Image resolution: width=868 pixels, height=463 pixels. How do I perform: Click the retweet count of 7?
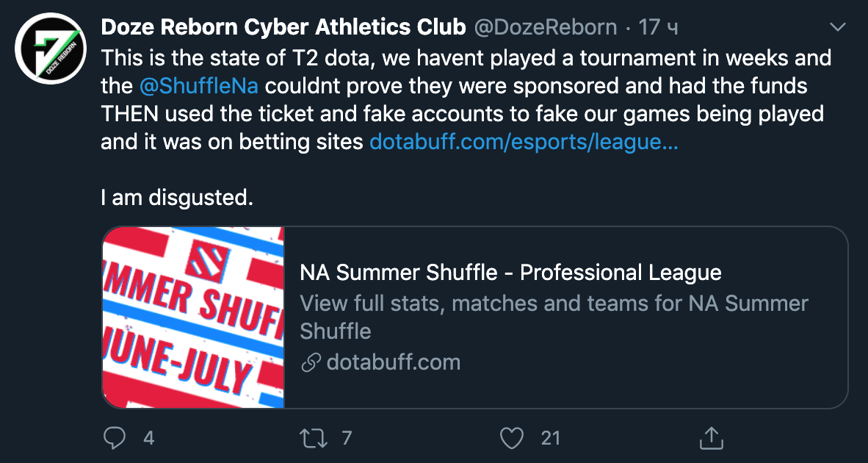347,439
